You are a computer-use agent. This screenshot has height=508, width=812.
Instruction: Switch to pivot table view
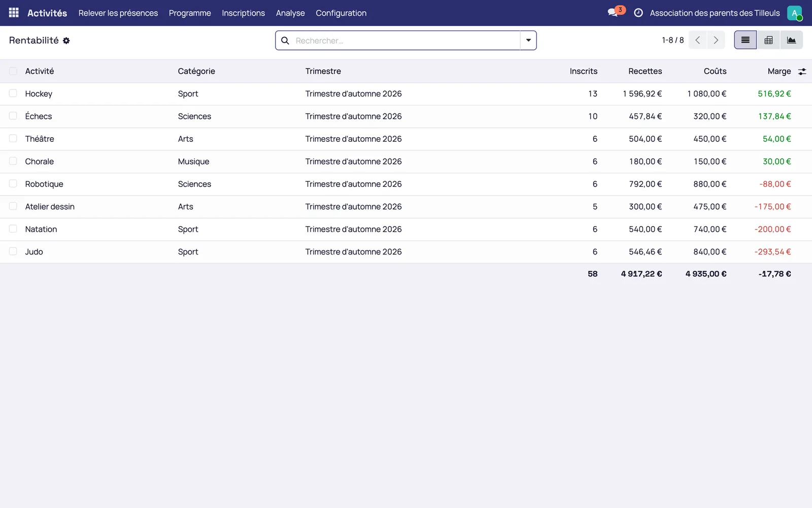click(x=768, y=40)
